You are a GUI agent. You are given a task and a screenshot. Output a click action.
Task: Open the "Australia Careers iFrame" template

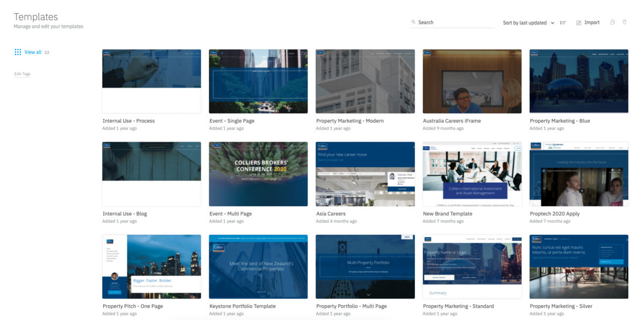tap(472, 81)
